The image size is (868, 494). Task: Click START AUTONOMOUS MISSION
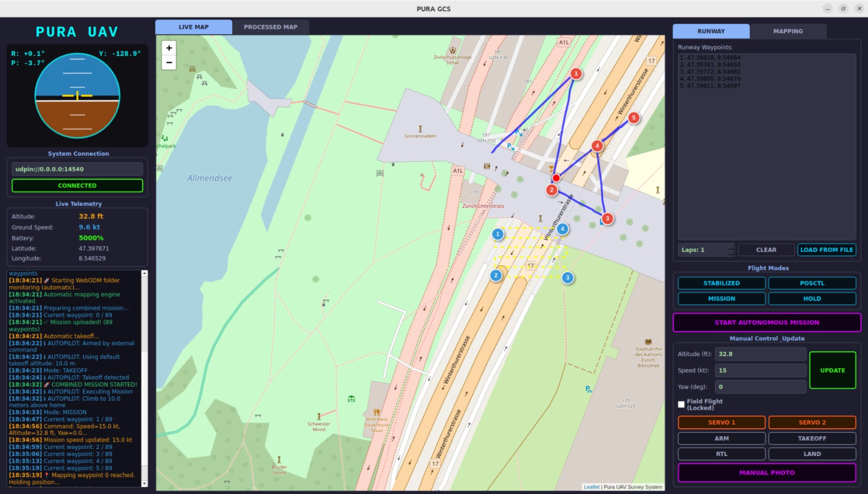tap(767, 322)
